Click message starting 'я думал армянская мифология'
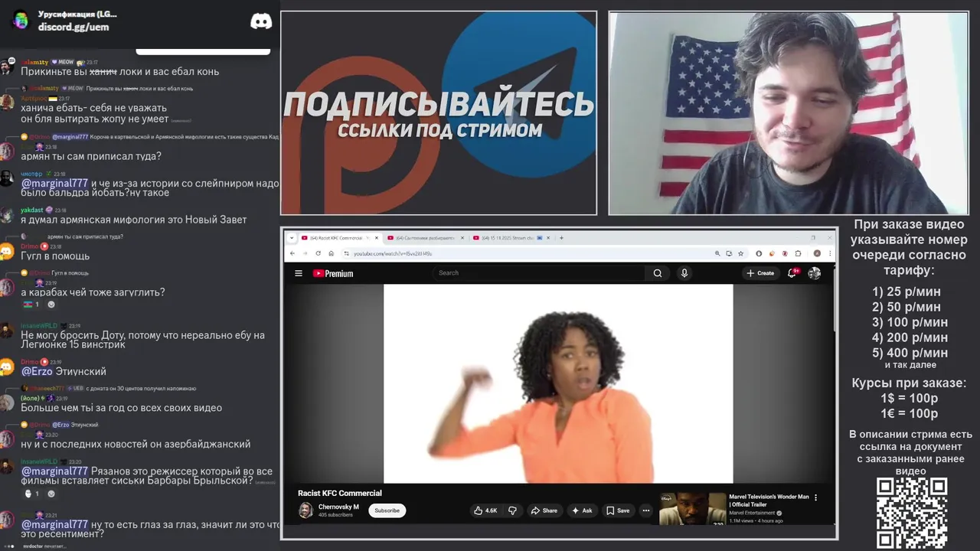The width and height of the screenshot is (980, 551). click(x=134, y=220)
